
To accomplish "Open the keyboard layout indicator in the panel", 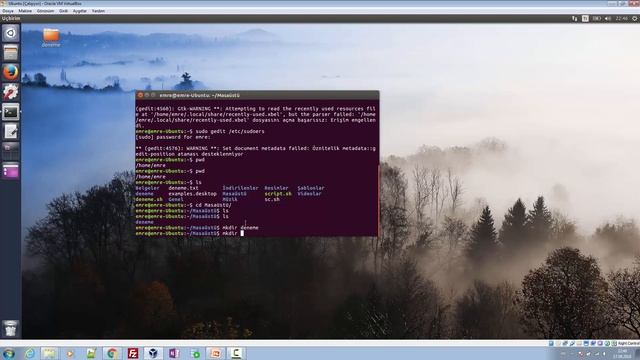I will [x=585, y=18].
